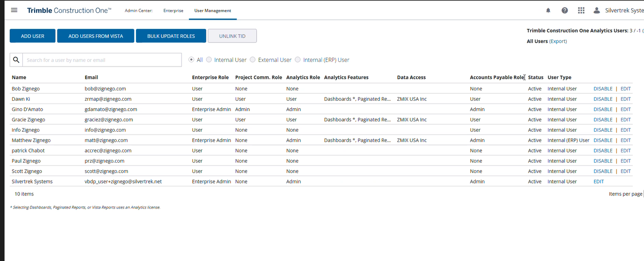Select the External User radio filter
Image resolution: width=644 pixels, height=261 pixels.
click(253, 60)
